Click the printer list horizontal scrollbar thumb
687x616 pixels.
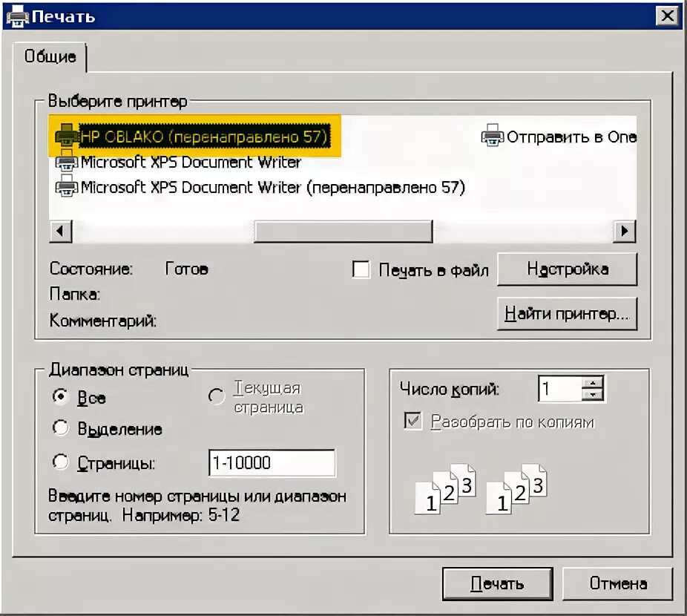coord(343,231)
